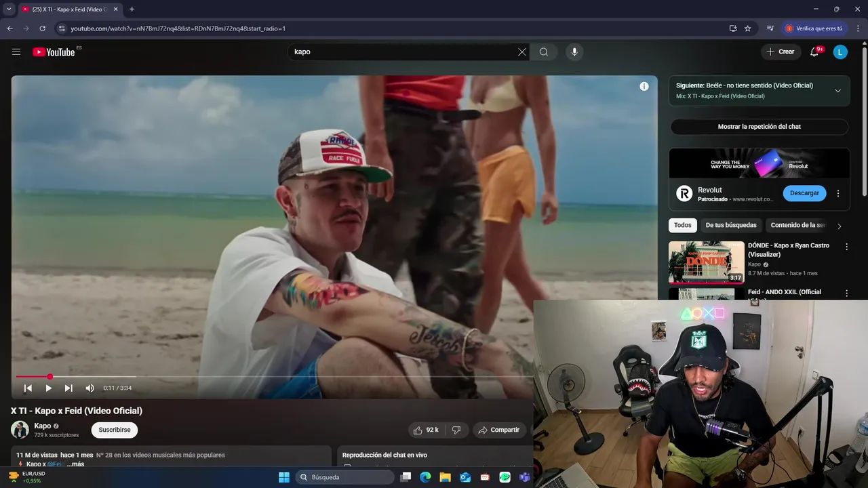The height and width of the screenshot is (488, 868).
Task: Open the @Feid mention link
Action: pos(56,464)
